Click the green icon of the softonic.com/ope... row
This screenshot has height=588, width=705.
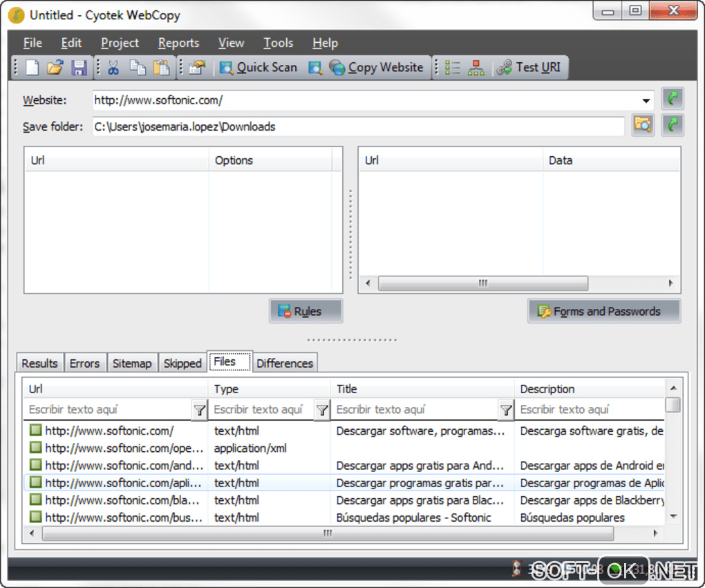pos(35,447)
